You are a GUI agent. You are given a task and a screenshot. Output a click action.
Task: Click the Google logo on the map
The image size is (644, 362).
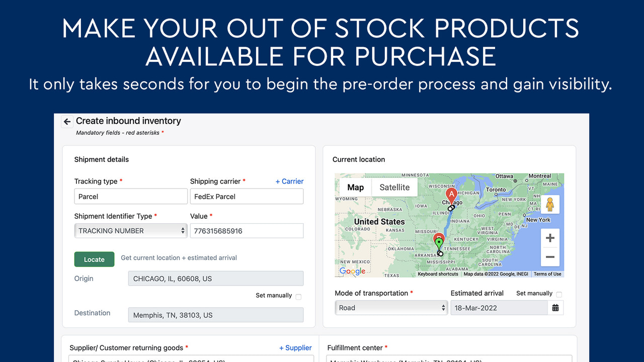click(352, 271)
